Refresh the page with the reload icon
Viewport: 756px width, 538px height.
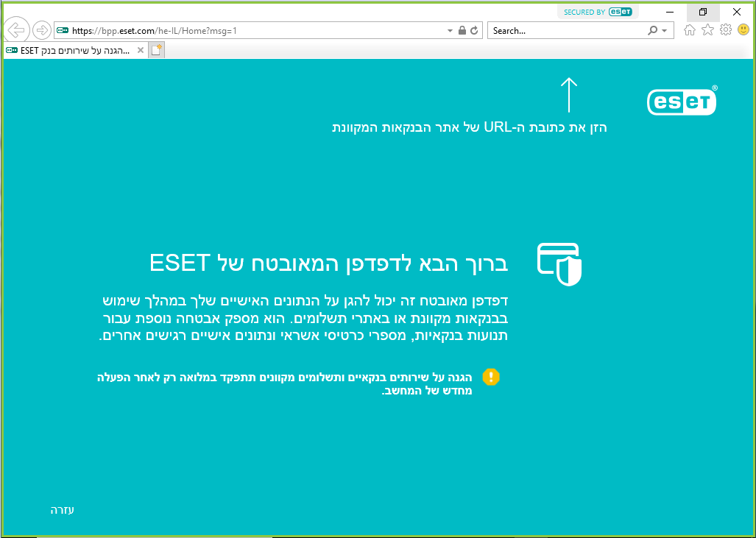[474, 30]
